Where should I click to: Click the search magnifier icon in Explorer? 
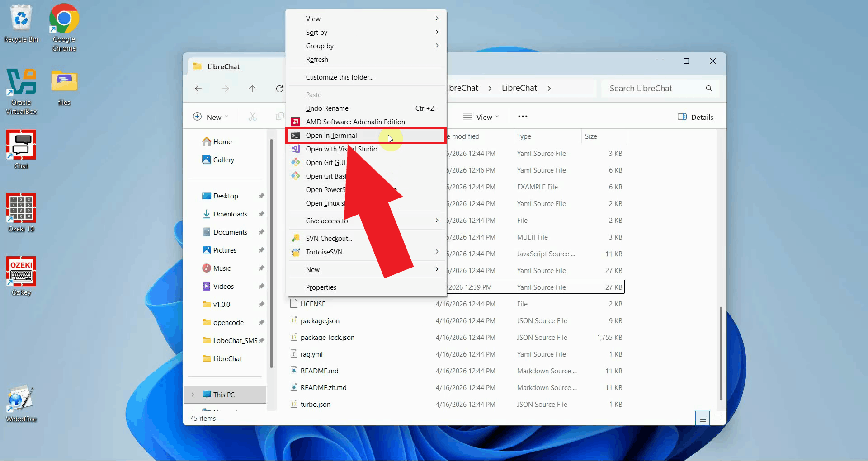(x=709, y=89)
